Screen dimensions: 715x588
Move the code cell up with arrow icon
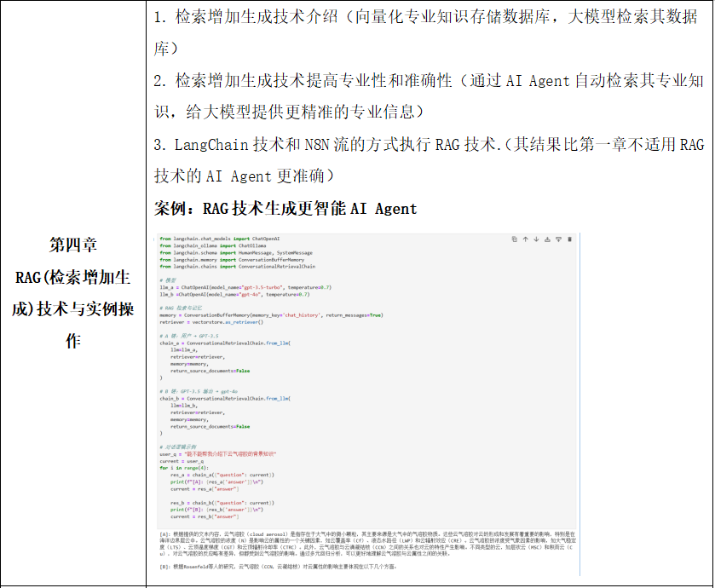tap(525, 239)
